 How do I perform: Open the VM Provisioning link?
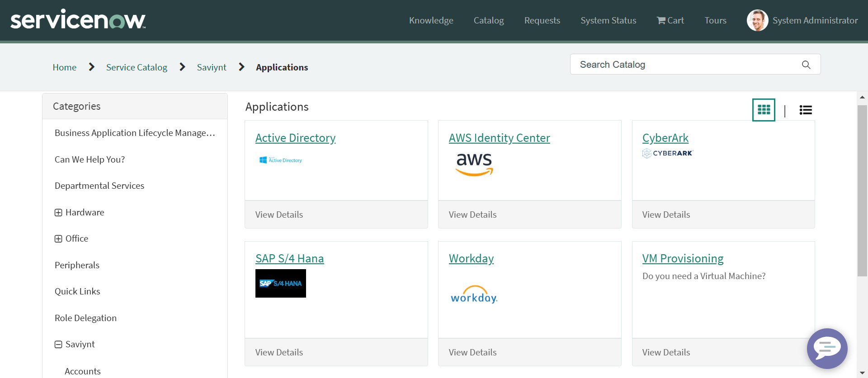tap(683, 258)
